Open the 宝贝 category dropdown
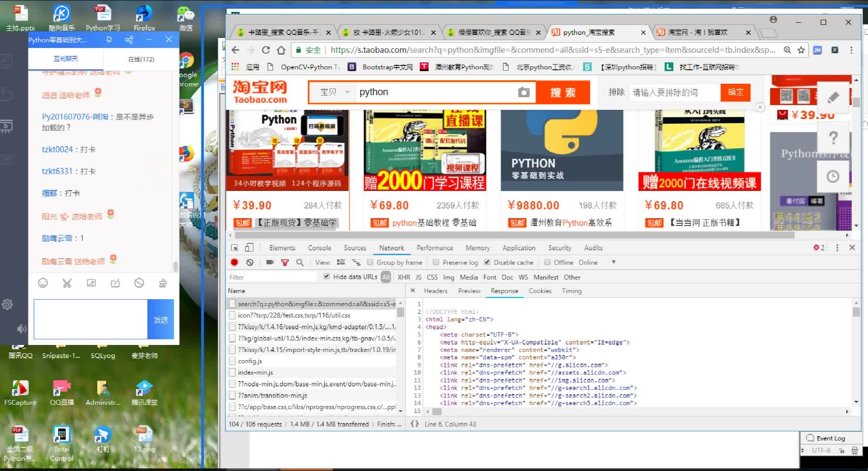Image resolution: width=868 pixels, height=471 pixels. [333, 92]
